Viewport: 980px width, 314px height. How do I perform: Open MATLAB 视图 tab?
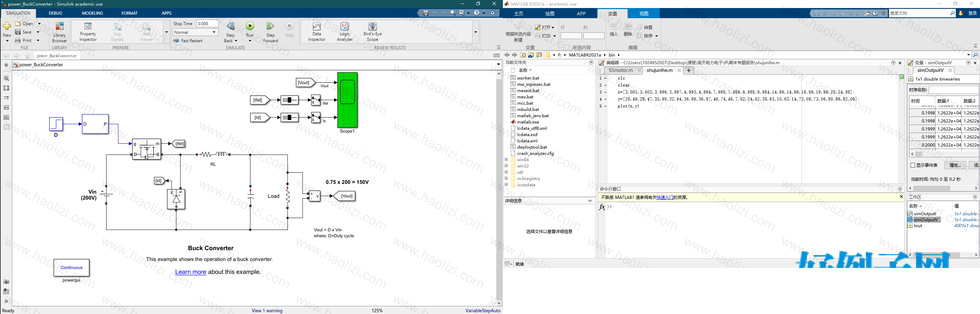tap(644, 13)
